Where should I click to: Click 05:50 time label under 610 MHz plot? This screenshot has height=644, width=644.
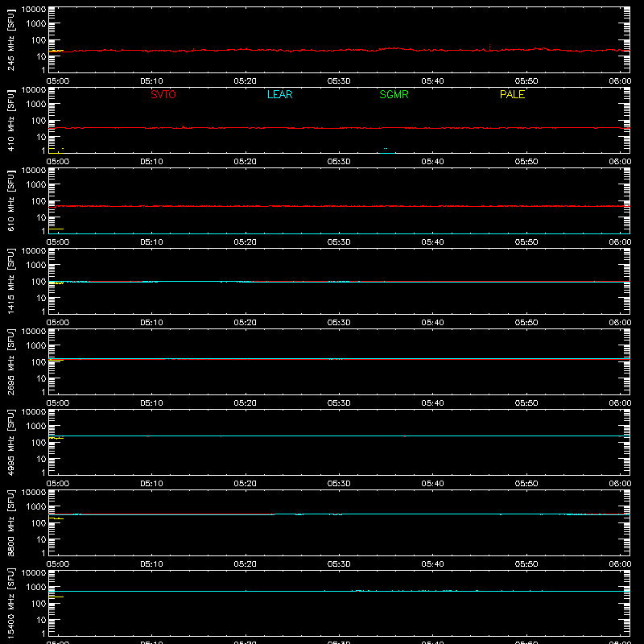click(x=526, y=242)
